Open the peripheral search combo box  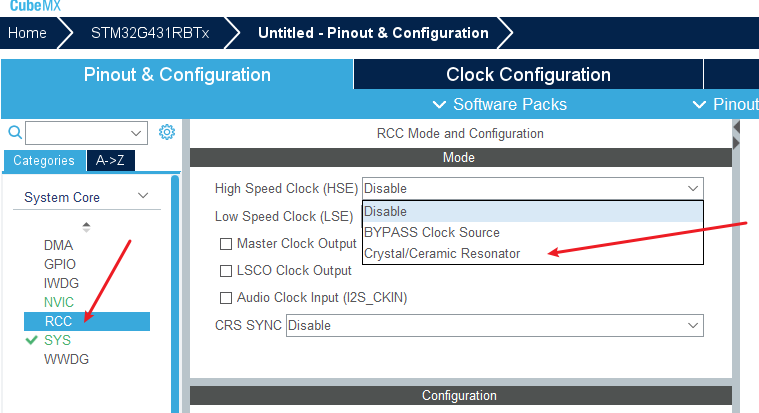pos(86,133)
